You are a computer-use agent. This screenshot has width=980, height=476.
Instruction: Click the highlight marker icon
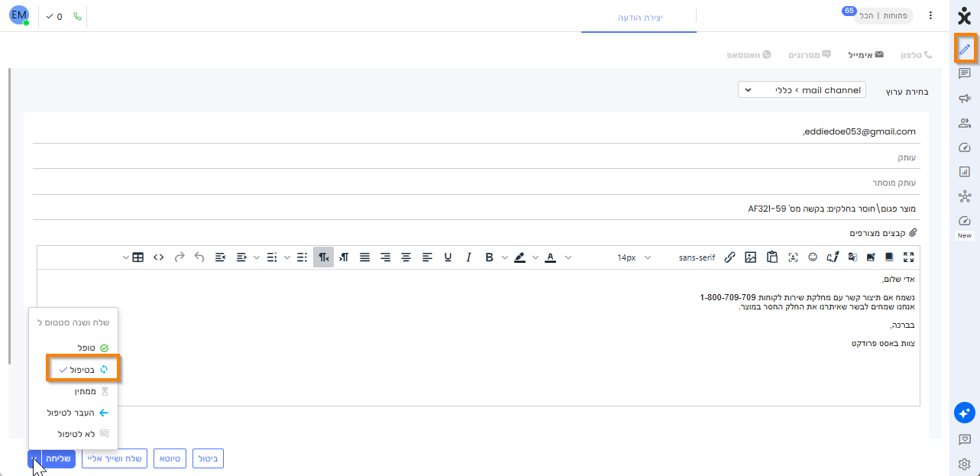pyautogui.click(x=519, y=257)
